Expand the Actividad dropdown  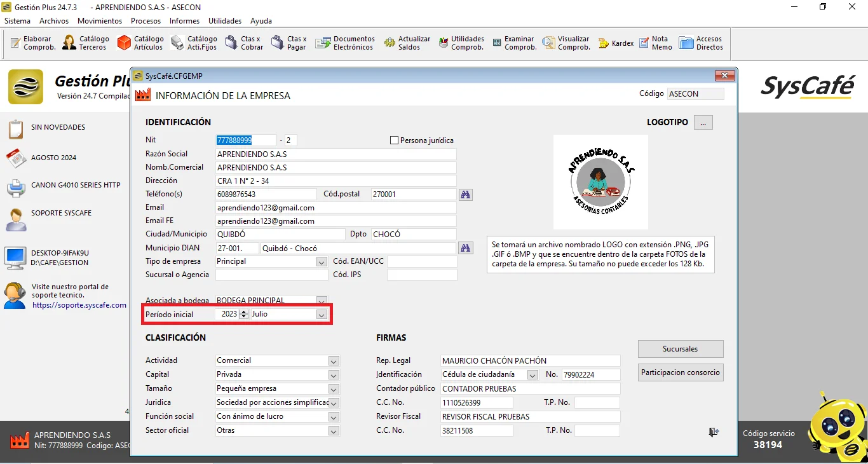pyautogui.click(x=334, y=361)
